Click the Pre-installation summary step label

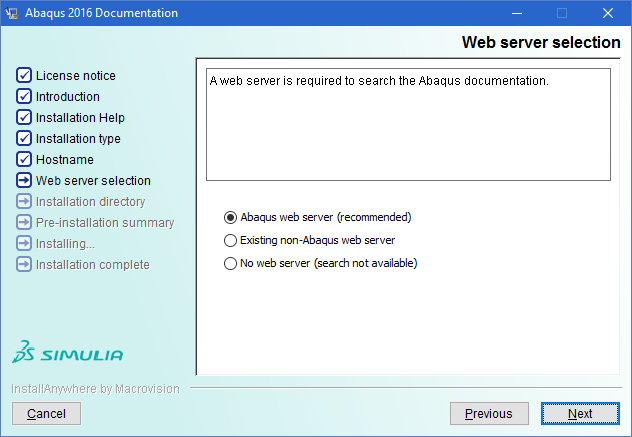click(x=105, y=223)
